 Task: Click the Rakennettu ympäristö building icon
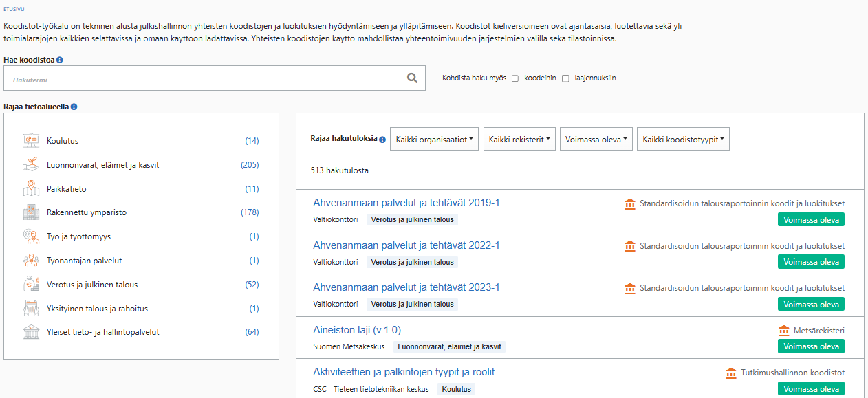click(x=31, y=212)
